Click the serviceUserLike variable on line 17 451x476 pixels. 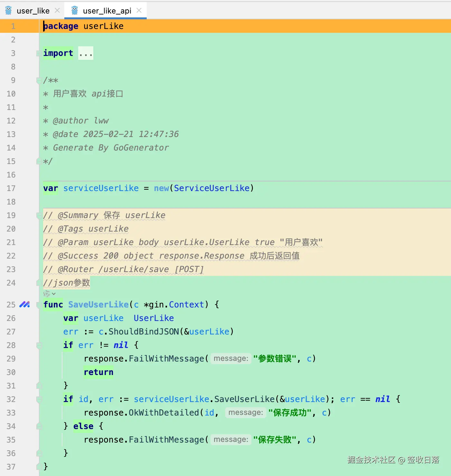[x=101, y=188]
